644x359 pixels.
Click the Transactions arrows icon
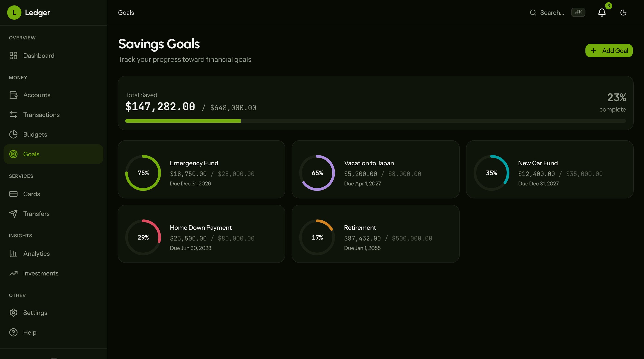(13, 115)
